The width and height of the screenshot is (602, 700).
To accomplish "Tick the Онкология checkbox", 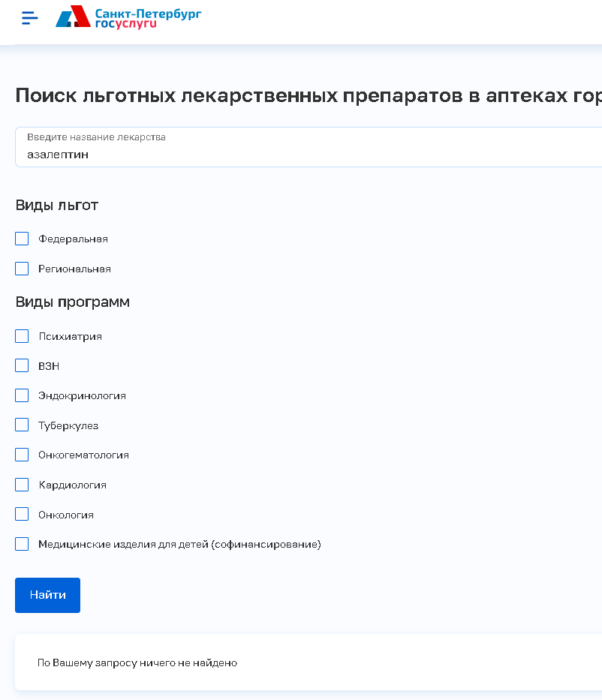I will pyautogui.click(x=22, y=515).
